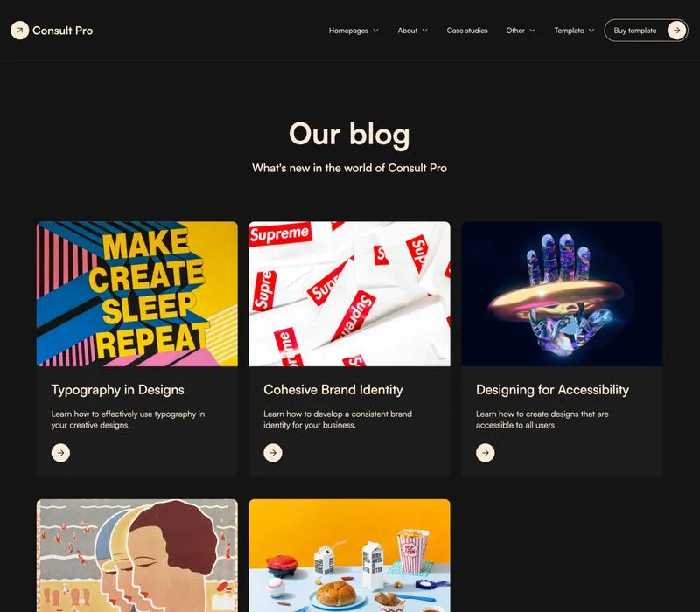Click the popcorn and milk cartons image
The height and width of the screenshot is (612, 700).
pos(349,555)
